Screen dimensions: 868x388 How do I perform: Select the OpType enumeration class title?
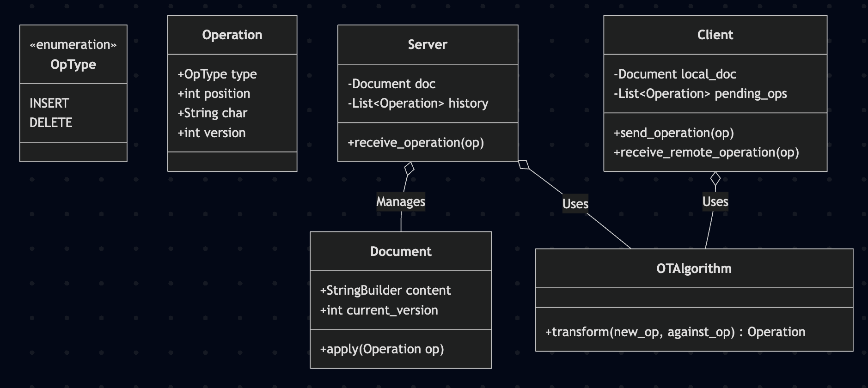point(73,64)
